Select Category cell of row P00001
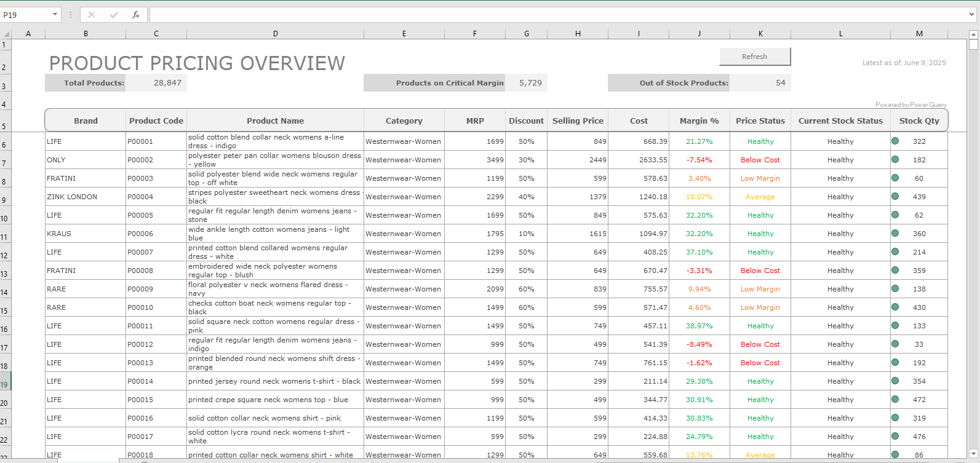 (x=404, y=141)
